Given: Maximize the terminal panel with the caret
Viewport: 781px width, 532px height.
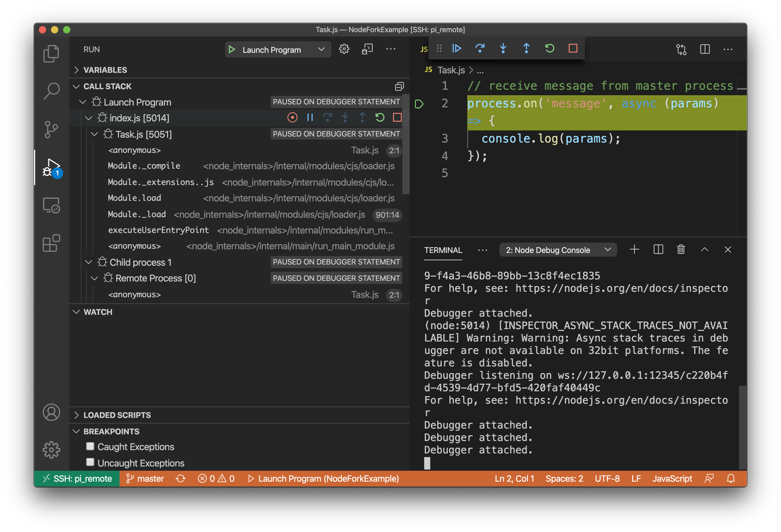Looking at the screenshot, I should pos(704,250).
